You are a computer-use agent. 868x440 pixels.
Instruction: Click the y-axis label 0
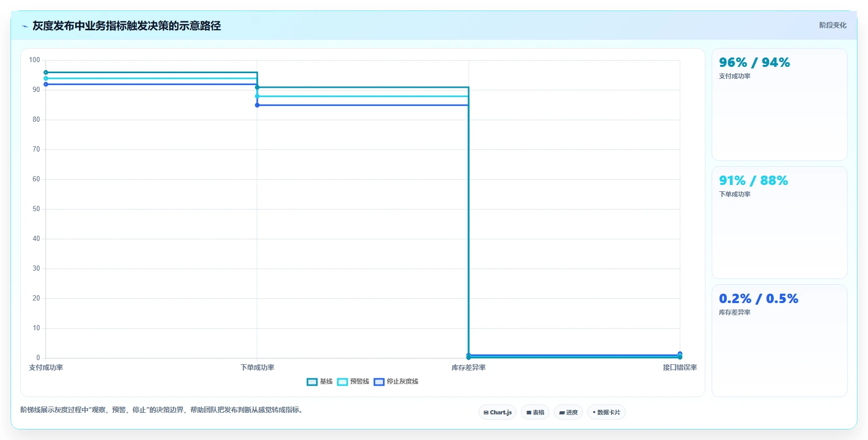click(38, 358)
